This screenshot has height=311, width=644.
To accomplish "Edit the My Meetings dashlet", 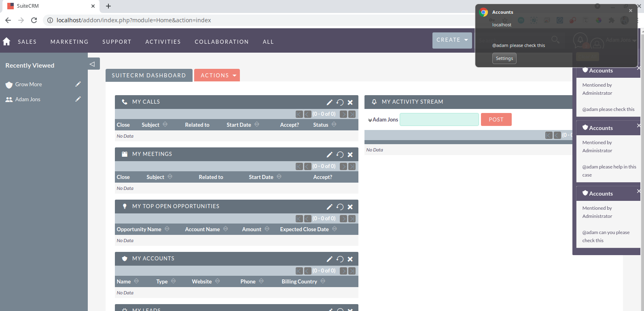I will [329, 155].
